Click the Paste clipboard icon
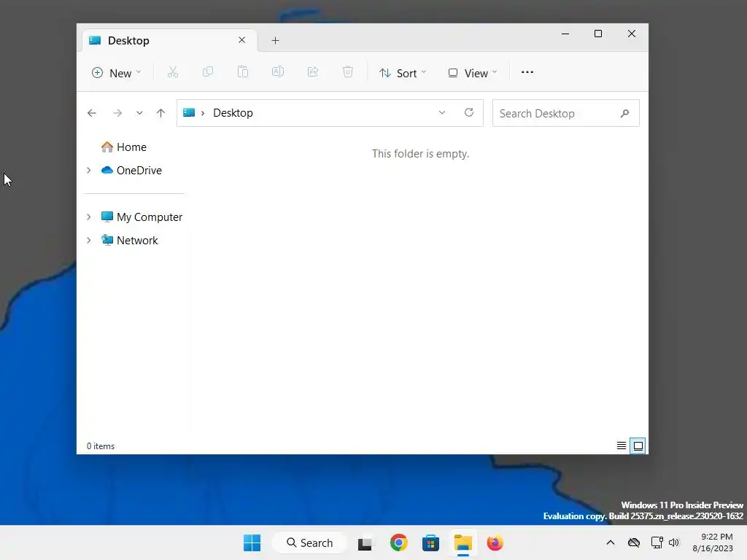Viewport: 747px width, 560px height. pyautogui.click(x=243, y=72)
